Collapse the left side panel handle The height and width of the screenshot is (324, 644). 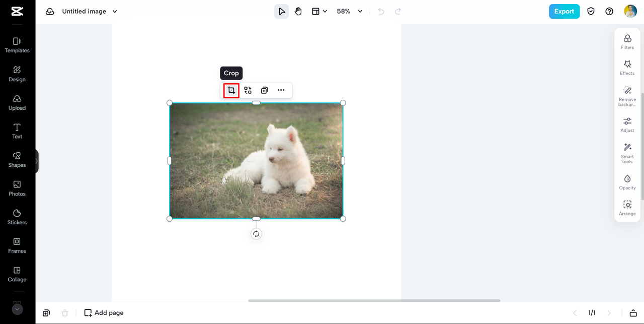[x=36, y=161]
